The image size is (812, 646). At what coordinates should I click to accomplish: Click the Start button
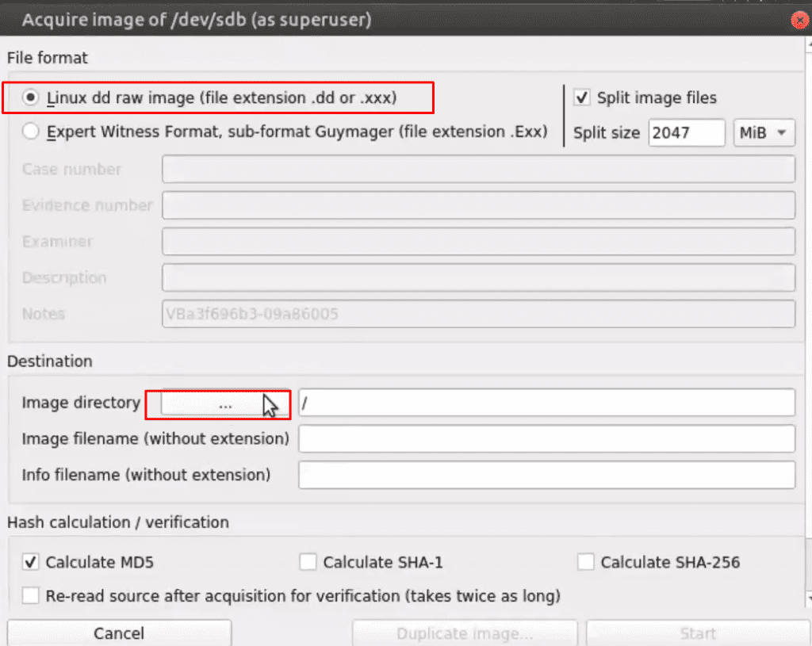coord(698,633)
